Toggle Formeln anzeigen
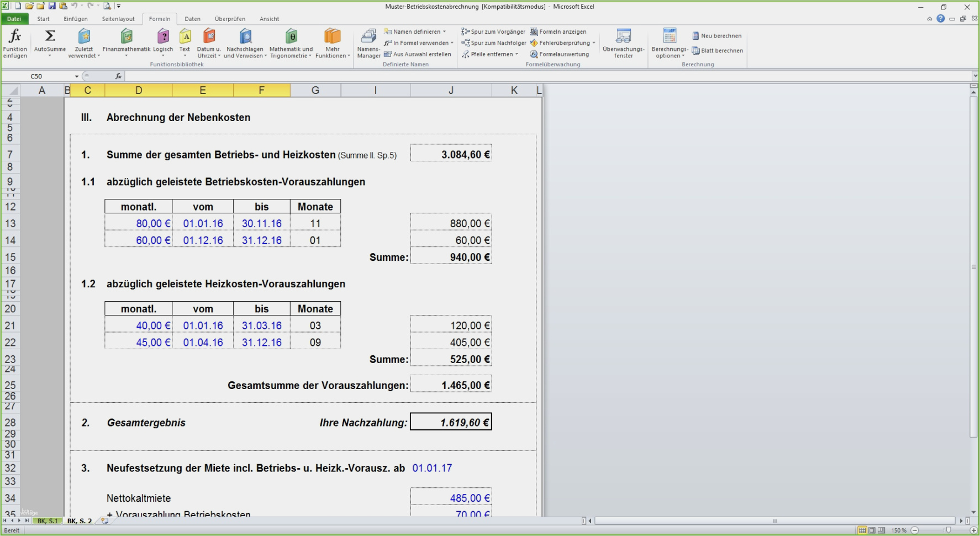This screenshot has width=980, height=536. click(x=559, y=31)
